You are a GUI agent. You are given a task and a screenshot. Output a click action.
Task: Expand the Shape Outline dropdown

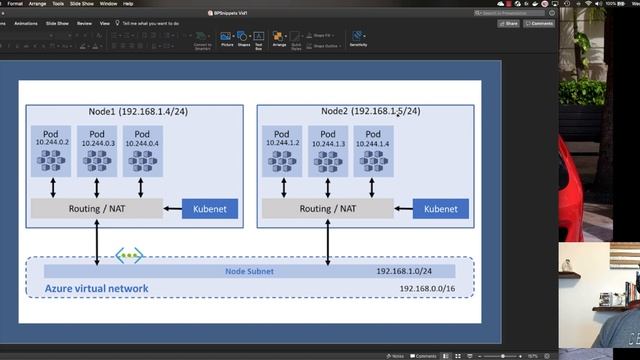point(340,46)
